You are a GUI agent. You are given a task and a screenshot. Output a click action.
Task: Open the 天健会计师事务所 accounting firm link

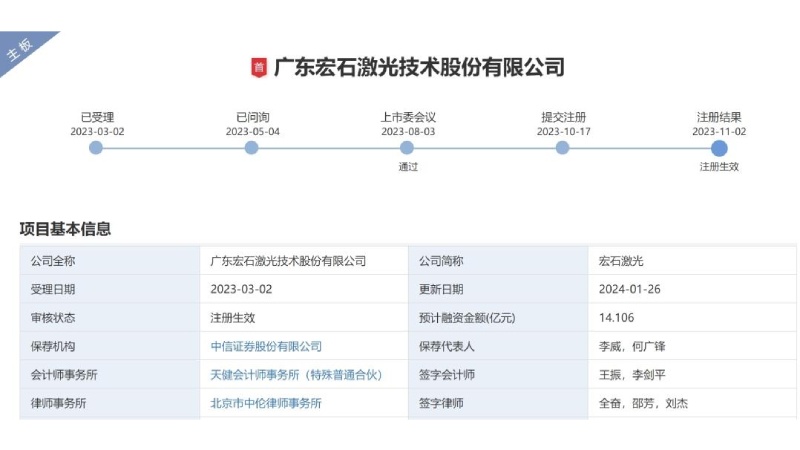coord(296,375)
